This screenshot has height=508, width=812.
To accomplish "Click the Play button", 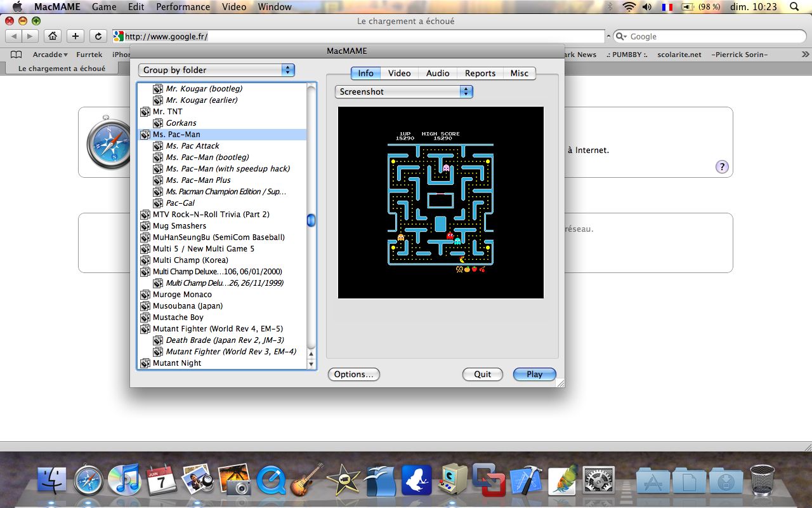I will [535, 374].
